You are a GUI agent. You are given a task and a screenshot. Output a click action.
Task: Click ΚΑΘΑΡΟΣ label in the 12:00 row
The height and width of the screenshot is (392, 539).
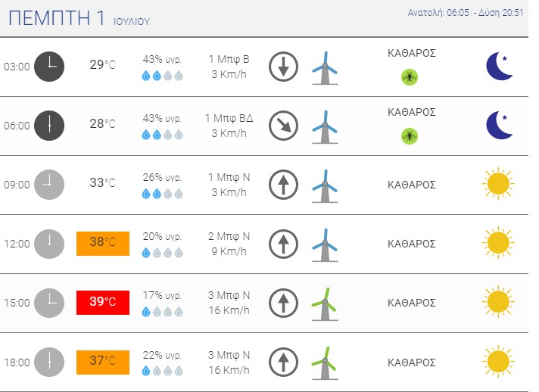pyautogui.click(x=412, y=244)
